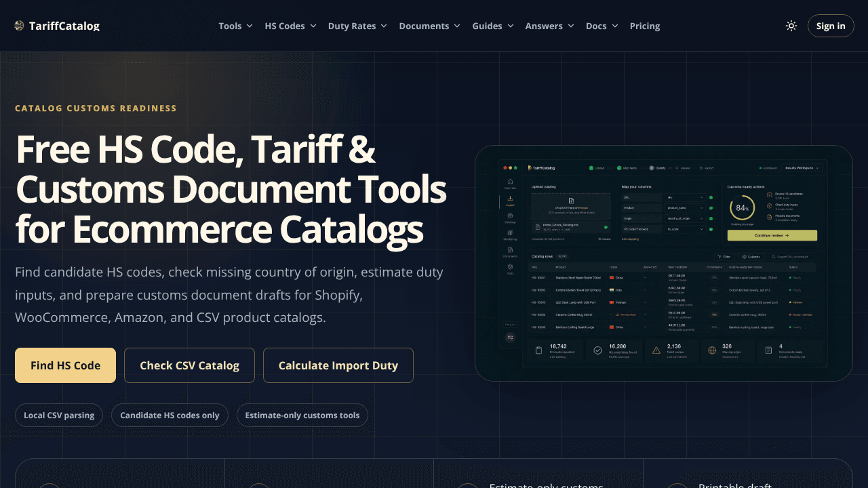Image resolution: width=868 pixels, height=488 pixels.
Task: Select Calculate Import Duty
Action: coord(338,365)
